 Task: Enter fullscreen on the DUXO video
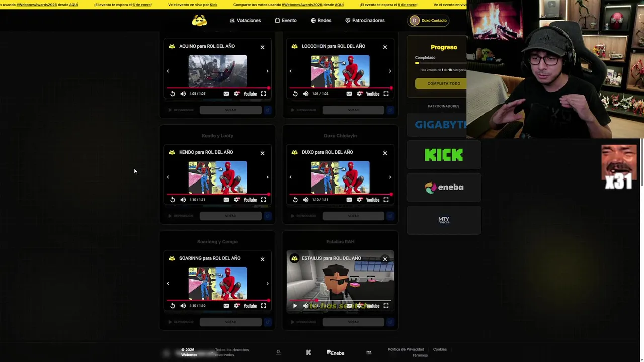pos(386,200)
